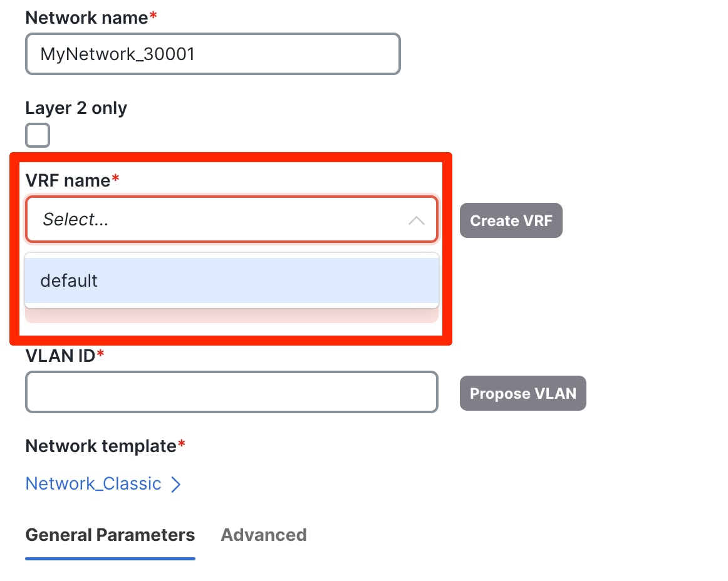The height and width of the screenshot is (581, 728).
Task: Click the Layer 2 only label
Action: [x=76, y=108]
